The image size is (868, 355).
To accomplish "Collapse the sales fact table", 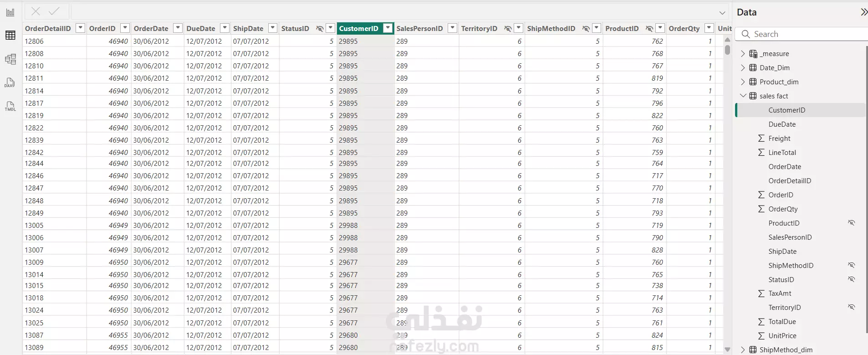I will [743, 96].
